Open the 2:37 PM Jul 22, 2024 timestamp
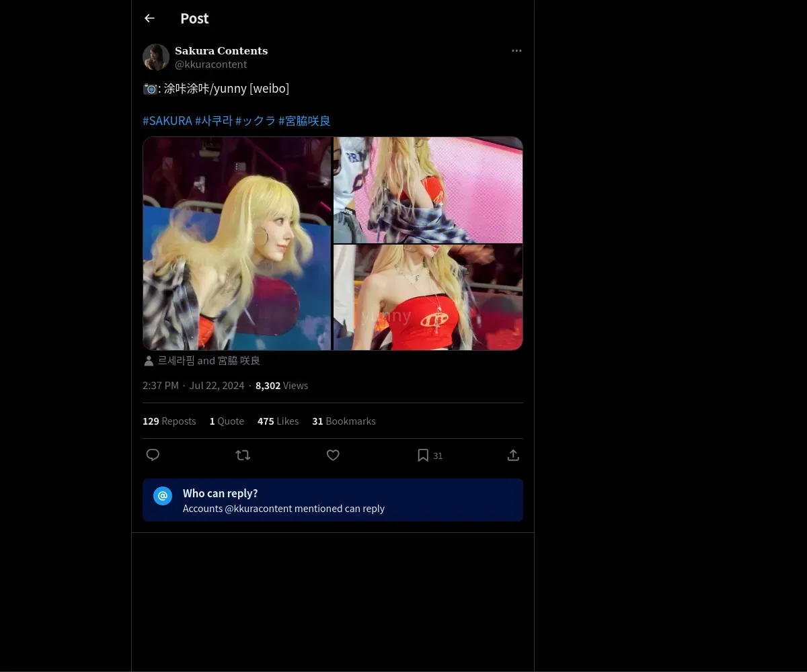This screenshot has width=807, height=672. point(194,386)
